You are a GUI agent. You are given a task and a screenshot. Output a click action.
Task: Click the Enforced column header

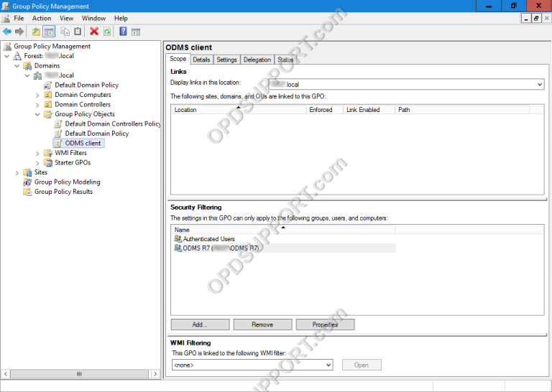(325, 110)
